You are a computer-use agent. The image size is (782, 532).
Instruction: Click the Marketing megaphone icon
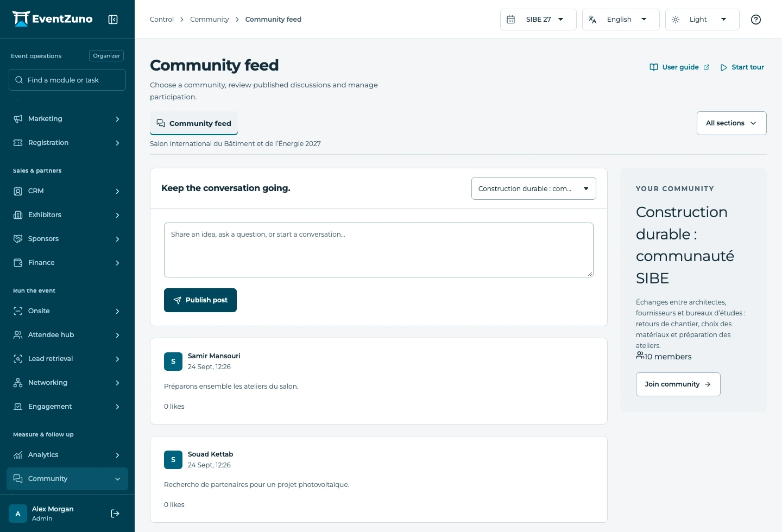[x=18, y=119]
